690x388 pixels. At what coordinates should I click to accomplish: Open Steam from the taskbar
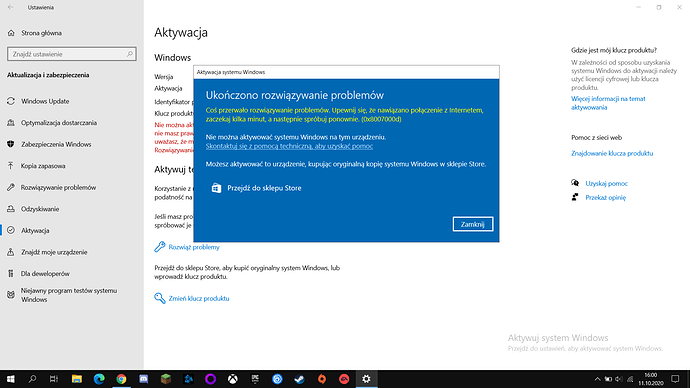(x=300, y=379)
